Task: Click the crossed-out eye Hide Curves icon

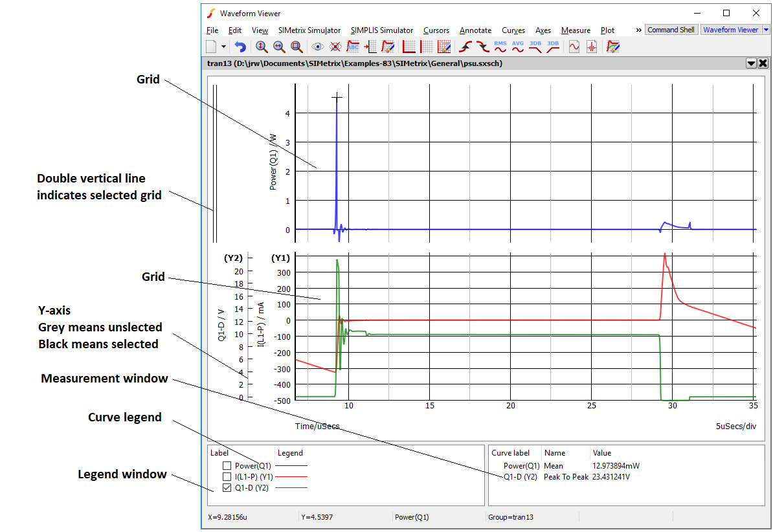Action: coord(335,47)
